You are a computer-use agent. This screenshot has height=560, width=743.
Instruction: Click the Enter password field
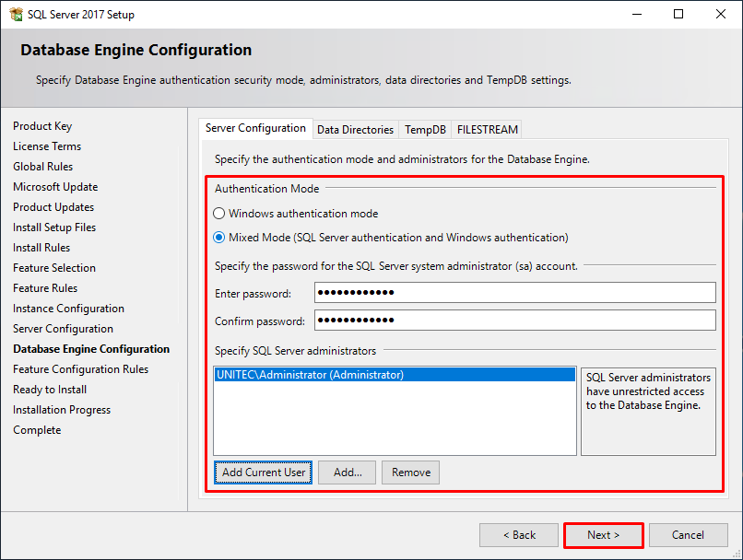click(515, 293)
